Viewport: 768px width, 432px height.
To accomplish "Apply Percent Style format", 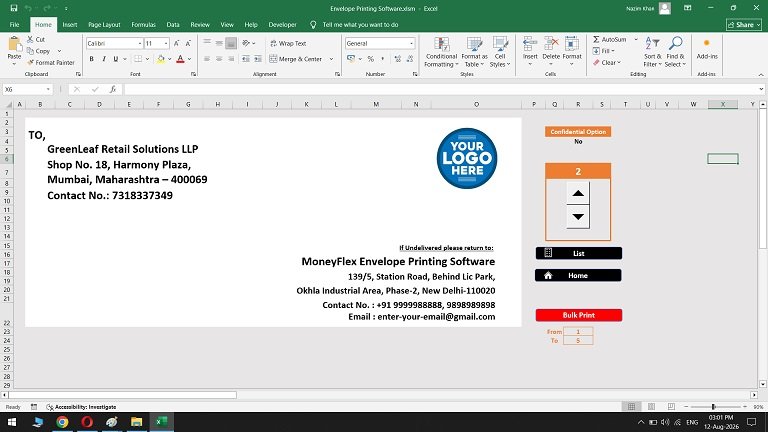I will coord(371,59).
